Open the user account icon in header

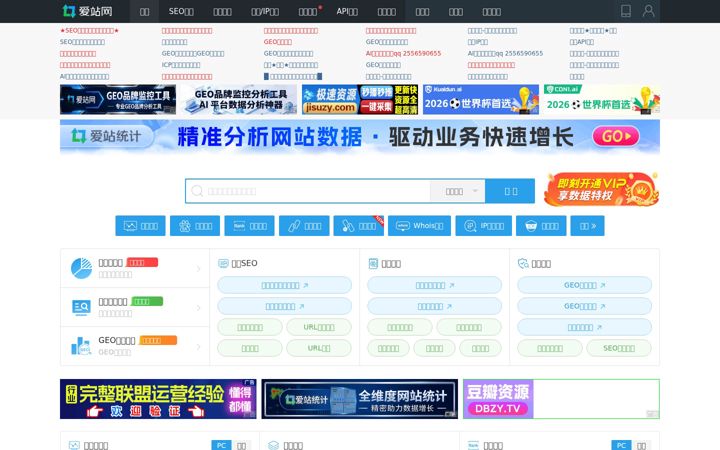point(648,11)
